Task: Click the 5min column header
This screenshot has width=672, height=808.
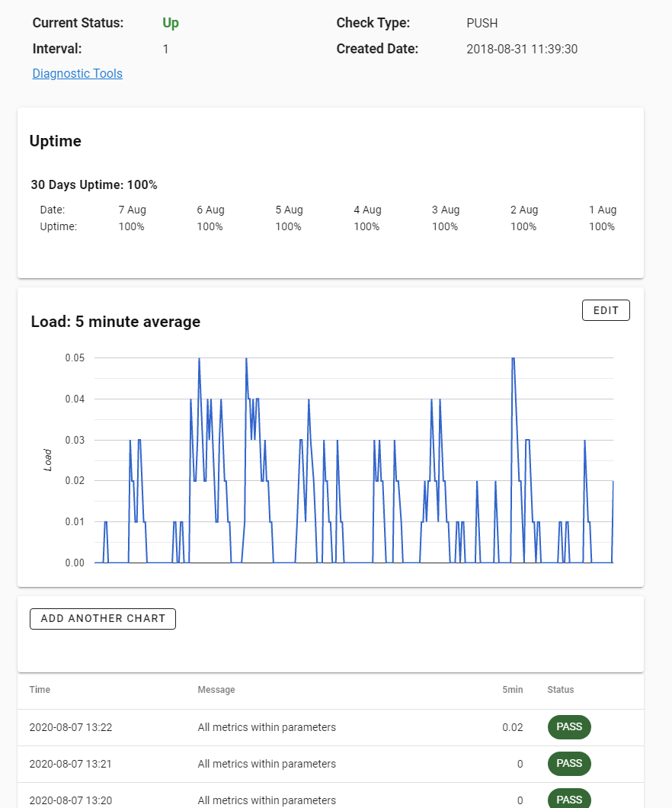Action: click(512, 690)
